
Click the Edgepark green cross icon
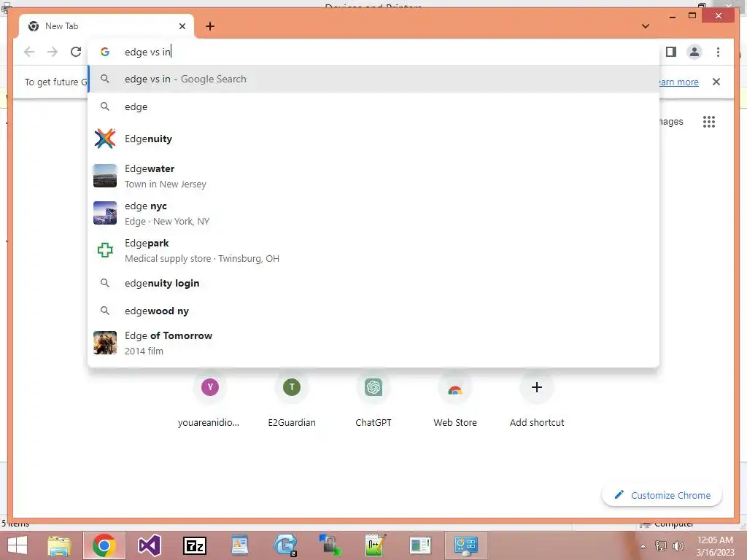click(105, 250)
